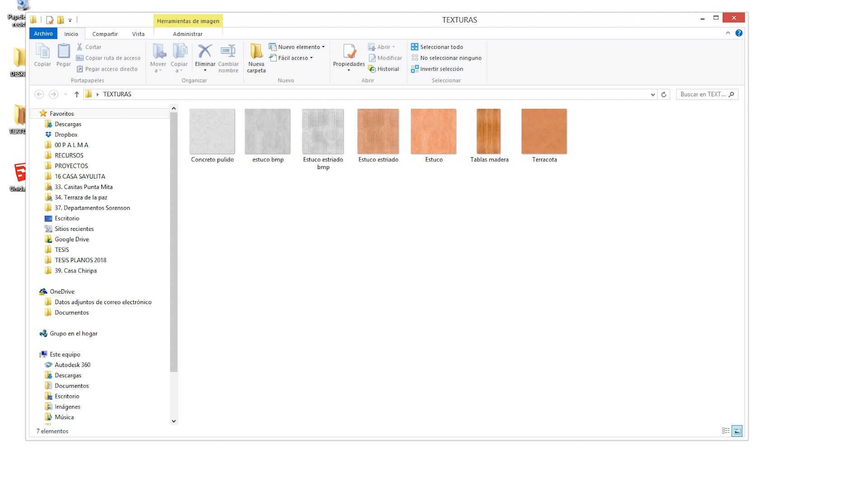This screenshot has height=488, width=868.
Task: Switch to the Vista tab
Action: 138,34
